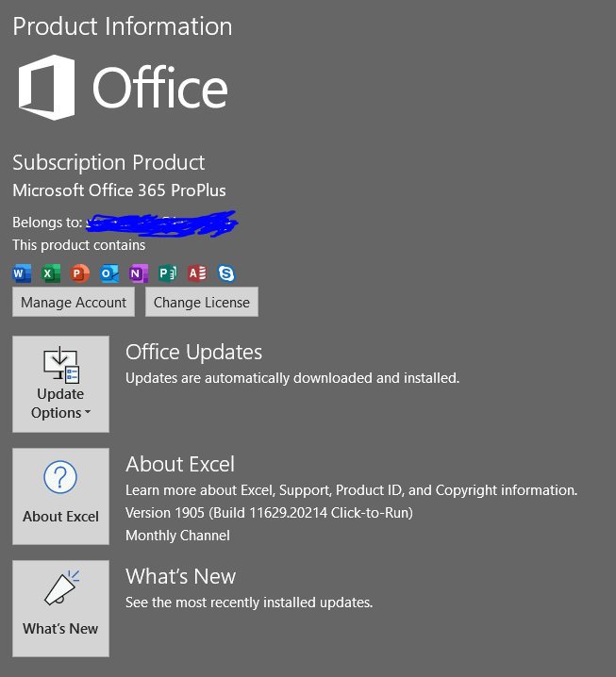Open Manage Account
616x677 pixels.
[74, 302]
